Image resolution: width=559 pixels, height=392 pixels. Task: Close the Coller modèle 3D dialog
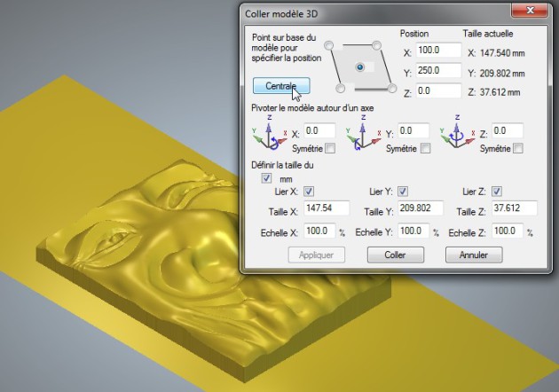pyautogui.click(x=530, y=11)
